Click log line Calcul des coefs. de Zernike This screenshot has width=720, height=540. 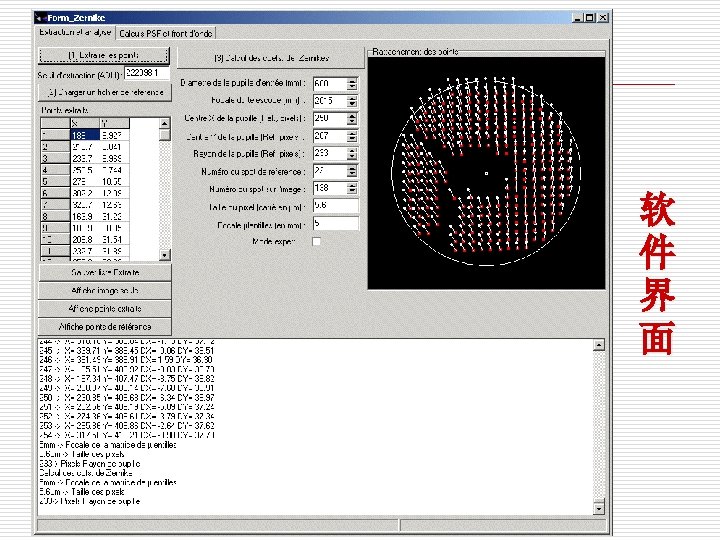[86, 473]
